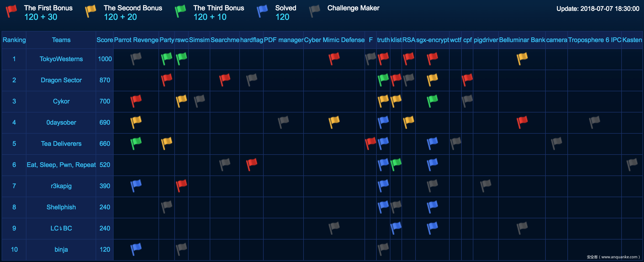Click 0daysober red flag under Belluminar Bank

[522, 122]
